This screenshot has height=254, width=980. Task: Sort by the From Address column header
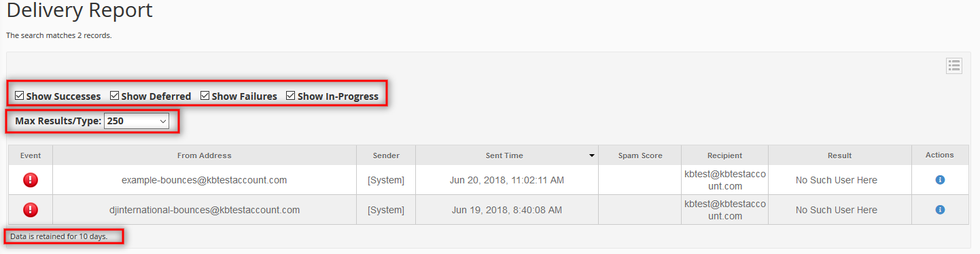click(205, 156)
